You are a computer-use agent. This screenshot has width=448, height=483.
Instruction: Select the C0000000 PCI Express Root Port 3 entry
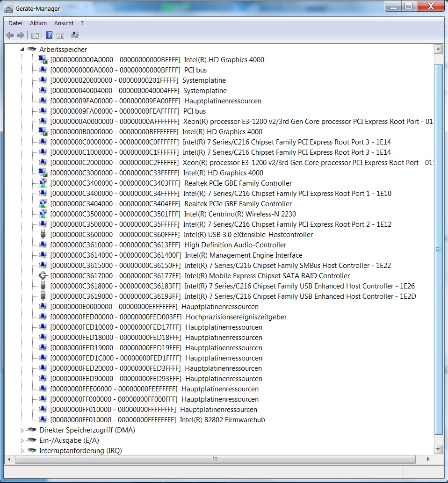click(x=221, y=142)
